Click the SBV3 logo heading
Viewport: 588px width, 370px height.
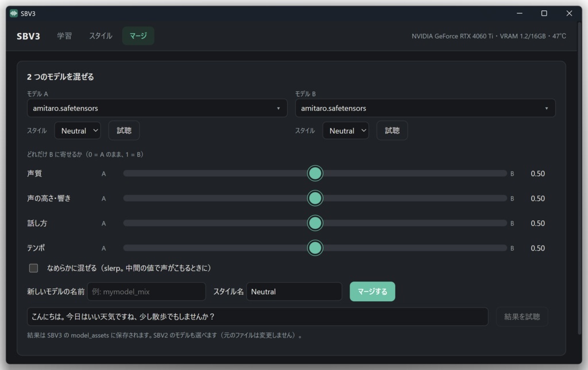pos(28,36)
